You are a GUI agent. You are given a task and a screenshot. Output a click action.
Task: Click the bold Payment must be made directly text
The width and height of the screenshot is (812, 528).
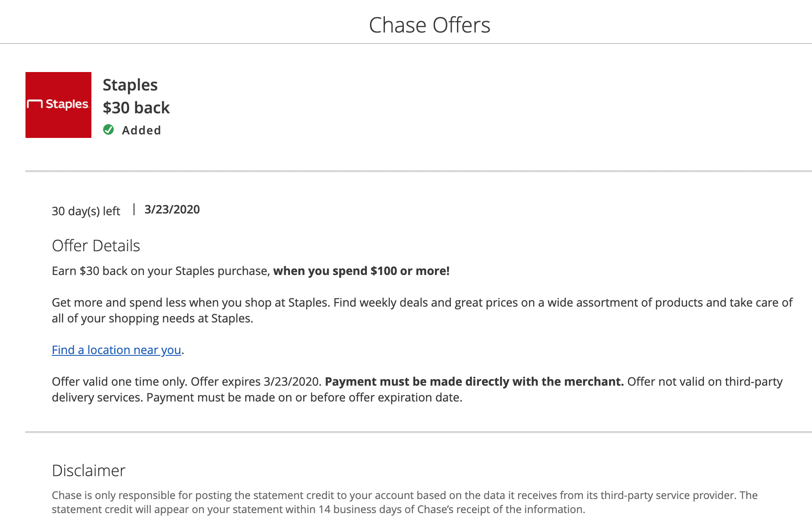tap(474, 382)
